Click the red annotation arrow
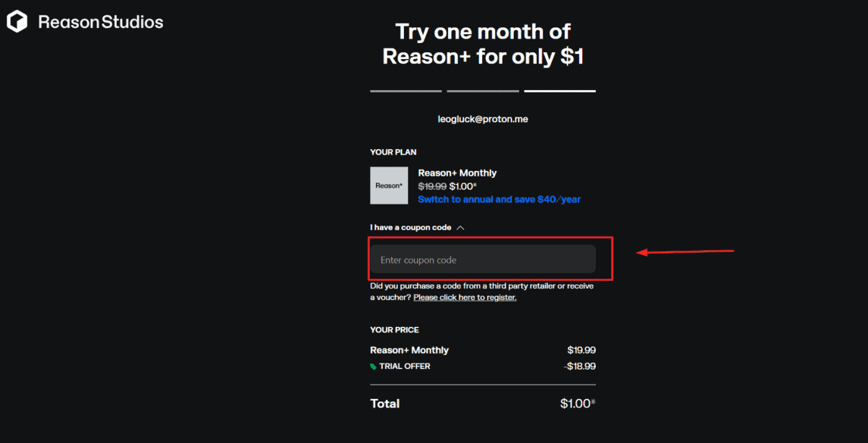Image resolution: width=868 pixels, height=443 pixels. (685, 252)
